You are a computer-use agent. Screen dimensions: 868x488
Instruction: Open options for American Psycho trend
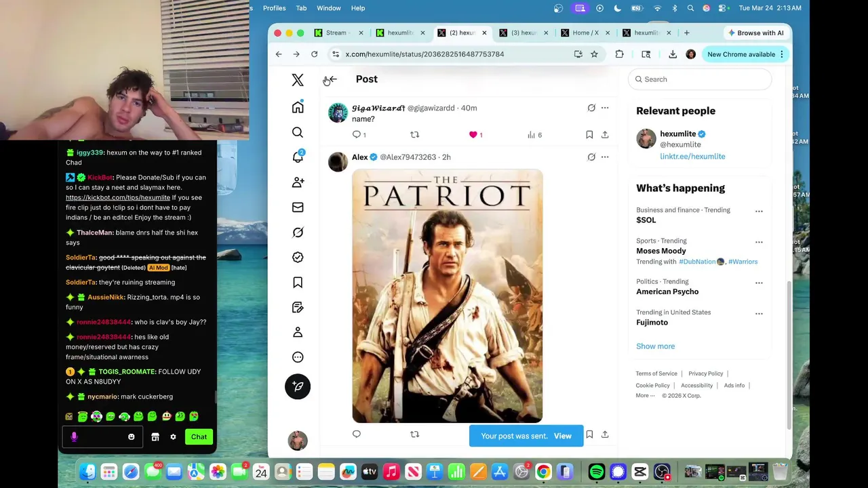pos(759,283)
